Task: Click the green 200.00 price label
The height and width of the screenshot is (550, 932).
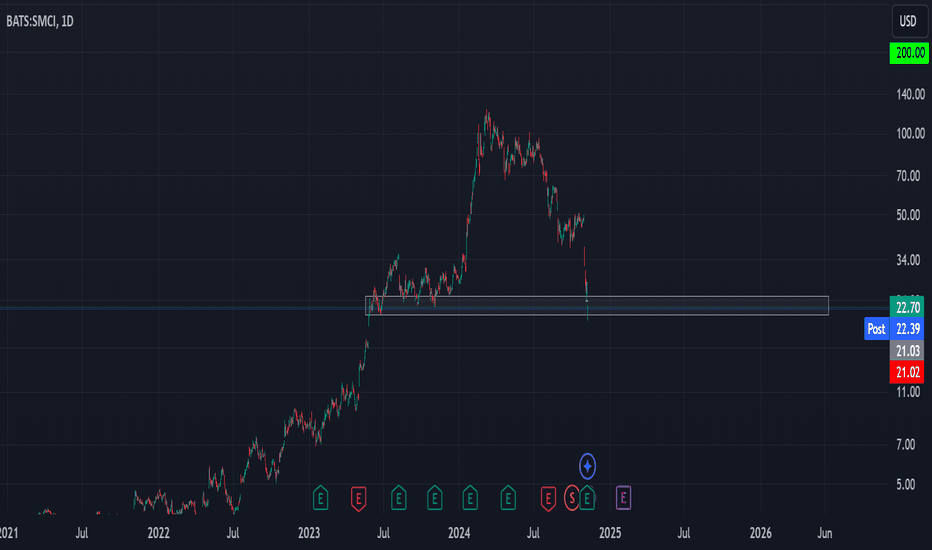Action: pos(909,53)
